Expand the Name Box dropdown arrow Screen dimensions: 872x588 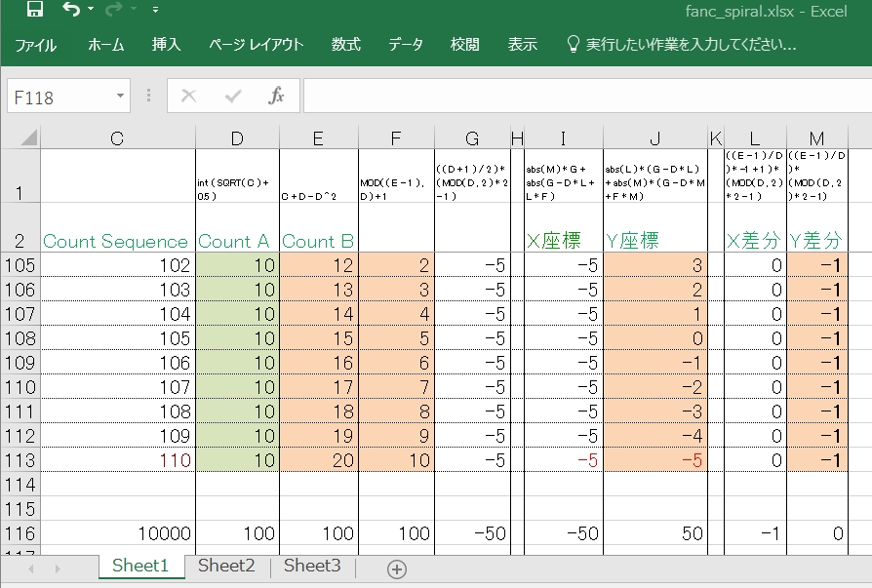pyautogui.click(x=120, y=97)
